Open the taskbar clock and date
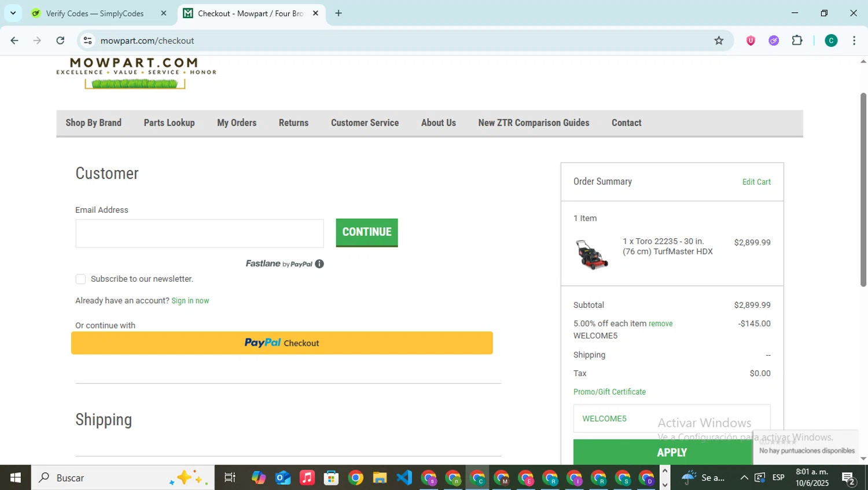 pos(812,478)
